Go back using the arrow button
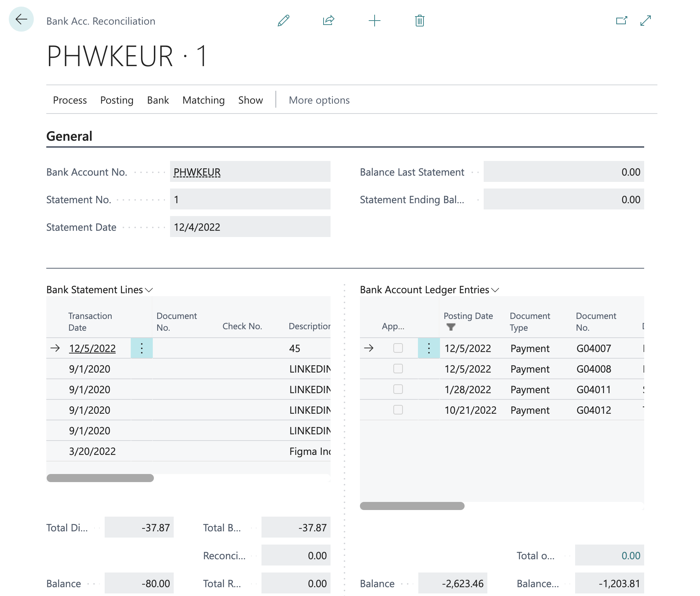Image resolution: width=700 pixels, height=596 pixels. tap(21, 19)
